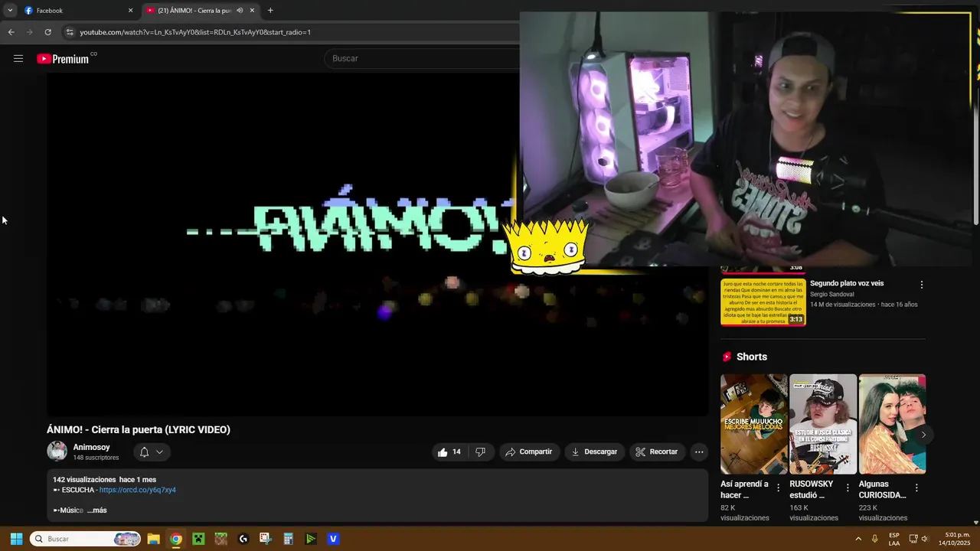Click the site information icon in address bar
Screen dimensions: 980x551
pyautogui.click(x=70, y=32)
